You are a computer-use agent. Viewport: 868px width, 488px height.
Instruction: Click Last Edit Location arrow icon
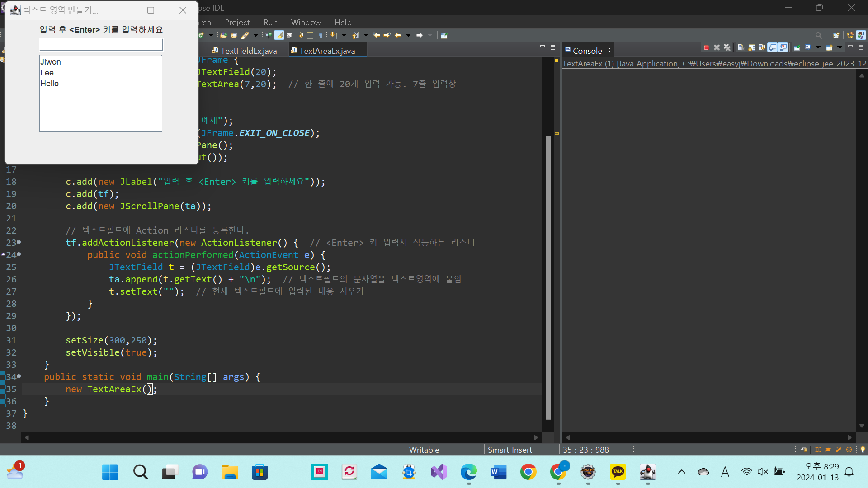click(377, 35)
